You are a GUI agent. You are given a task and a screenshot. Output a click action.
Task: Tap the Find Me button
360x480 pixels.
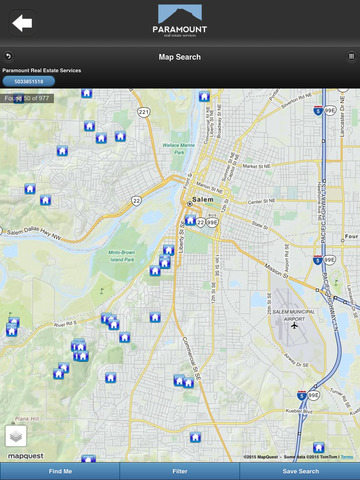60,471
